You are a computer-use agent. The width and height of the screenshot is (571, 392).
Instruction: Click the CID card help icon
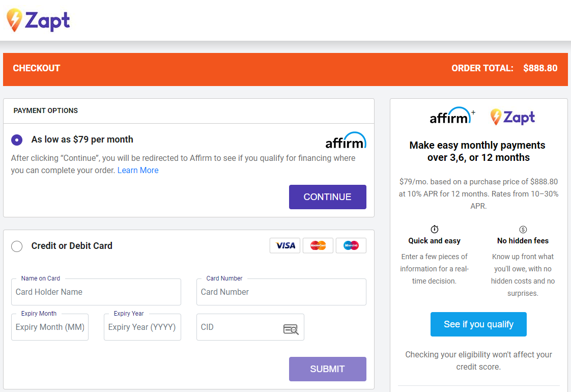291,329
